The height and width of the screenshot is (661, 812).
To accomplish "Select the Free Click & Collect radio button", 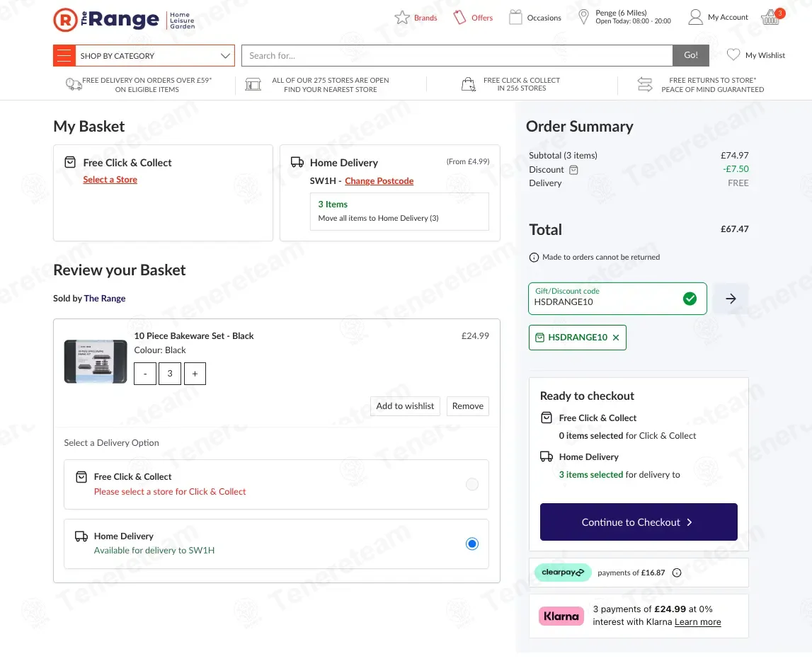I will tap(472, 484).
